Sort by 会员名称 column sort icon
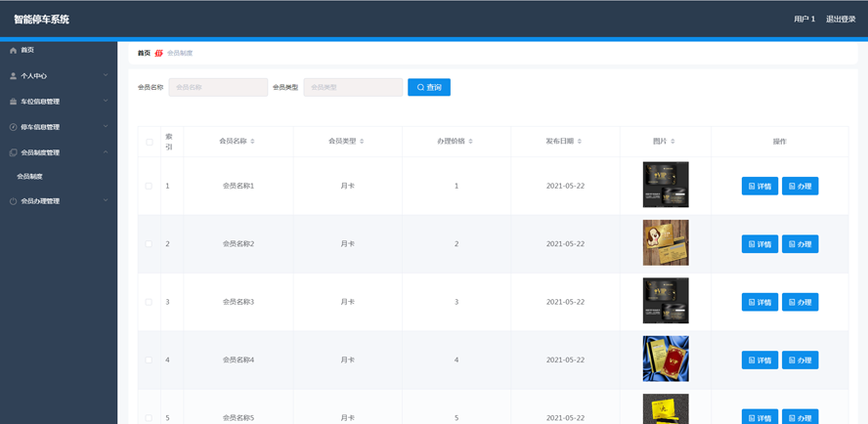Screen dimensions: 868x424 click(x=252, y=142)
